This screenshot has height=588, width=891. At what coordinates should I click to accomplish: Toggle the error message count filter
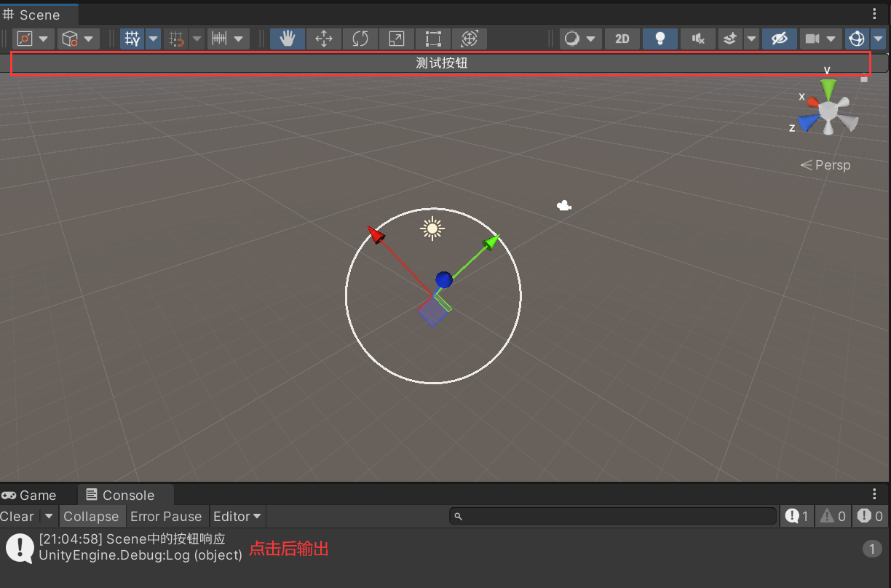point(870,516)
